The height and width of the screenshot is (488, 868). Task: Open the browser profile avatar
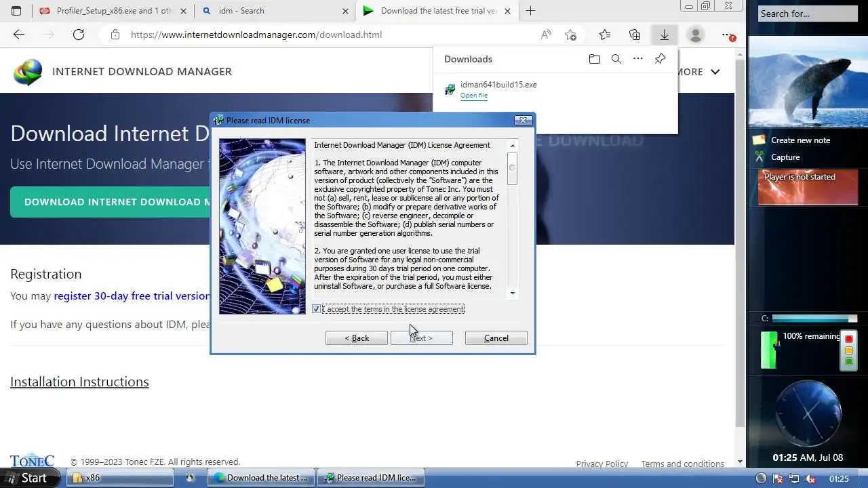pyautogui.click(x=695, y=35)
